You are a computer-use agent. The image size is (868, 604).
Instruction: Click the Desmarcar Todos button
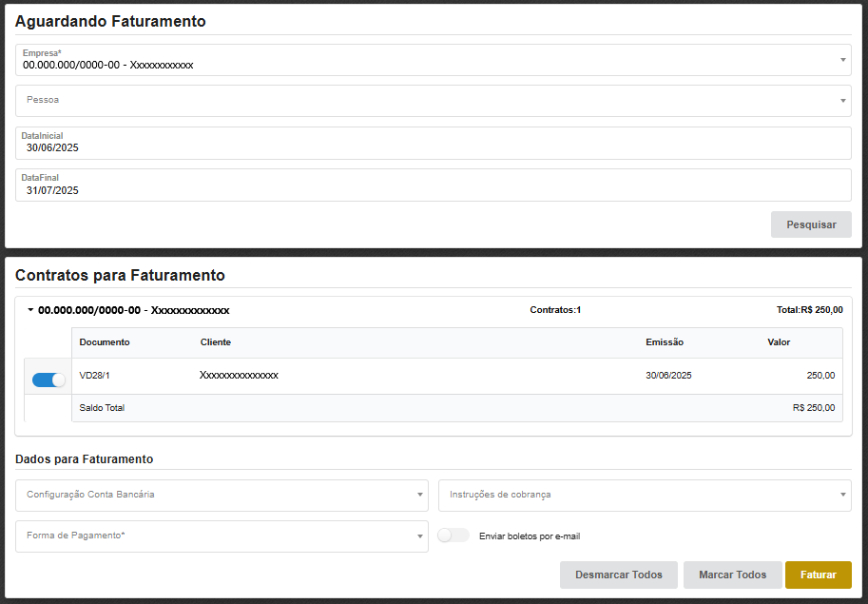618,575
